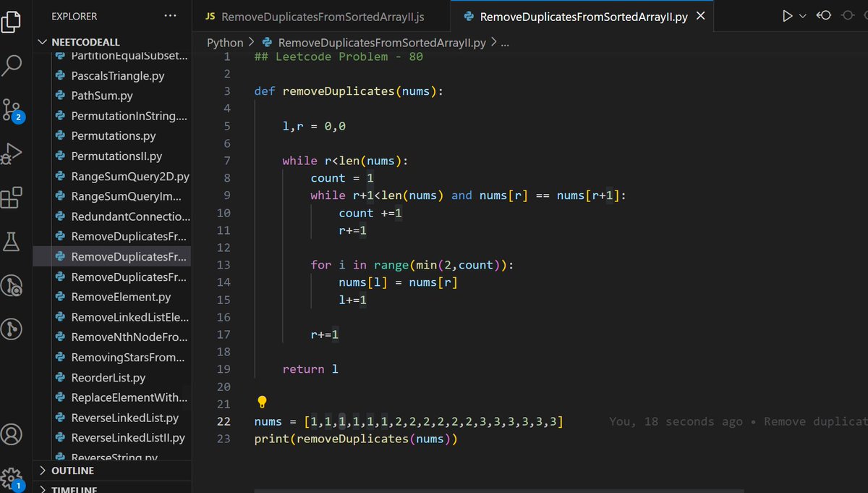868x493 pixels.
Task: Click the Python breadcrumb segment
Action: click(225, 43)
